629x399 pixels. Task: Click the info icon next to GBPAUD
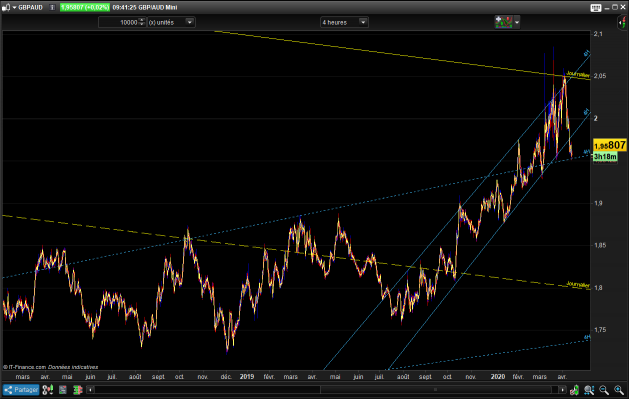coord(52,7)
